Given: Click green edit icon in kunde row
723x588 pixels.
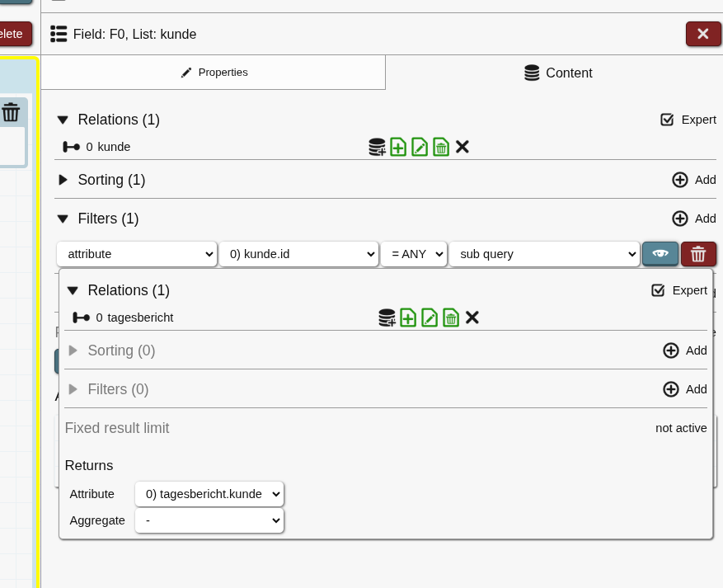Looking at the screenshot, I should click(420, 147).
